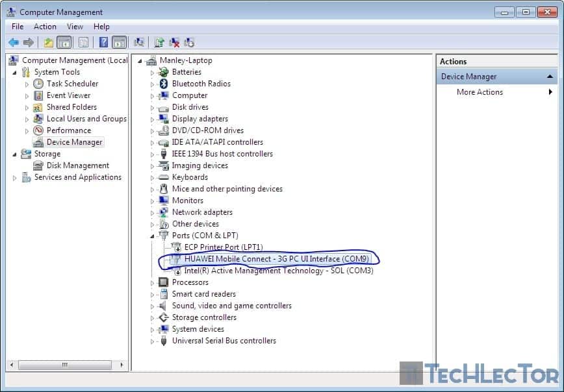The width and height of the screenshot is (564, 392).
Task: Expand the Local Users and Groups node
Action: pyautogui.click(x=27, y=119)
